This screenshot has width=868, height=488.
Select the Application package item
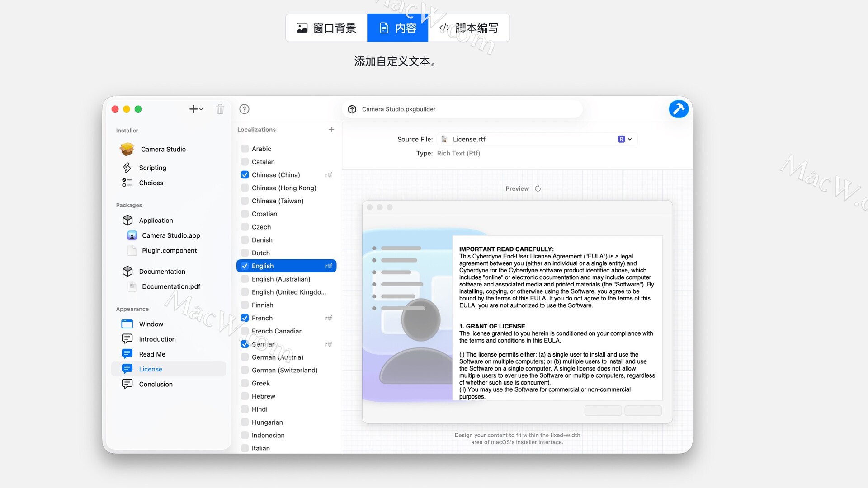156,220
